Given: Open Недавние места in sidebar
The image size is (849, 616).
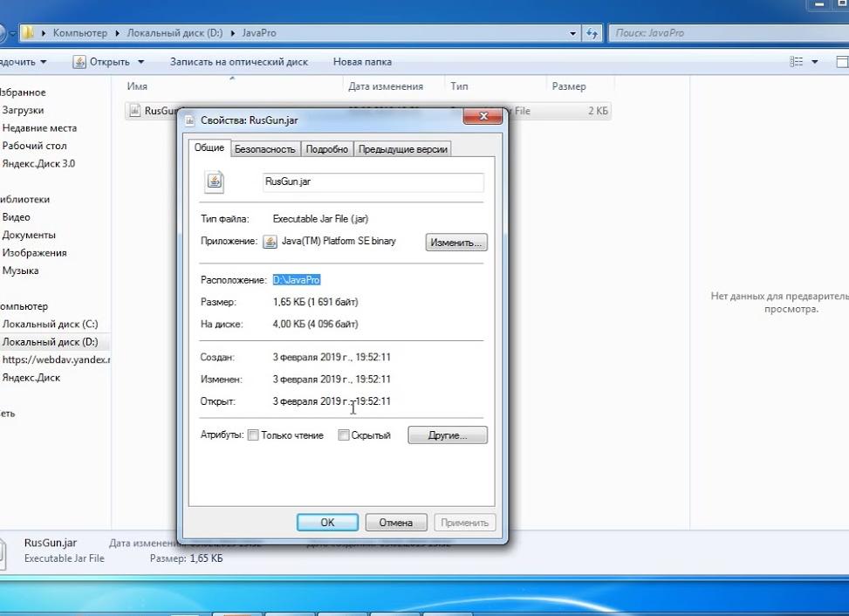Looking at the screenshot, I should click(x=39, y=127).
